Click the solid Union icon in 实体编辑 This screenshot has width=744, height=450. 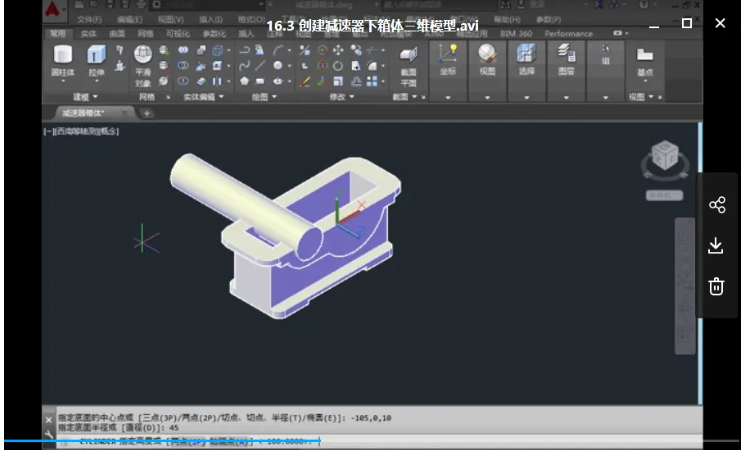pos(183,50)
